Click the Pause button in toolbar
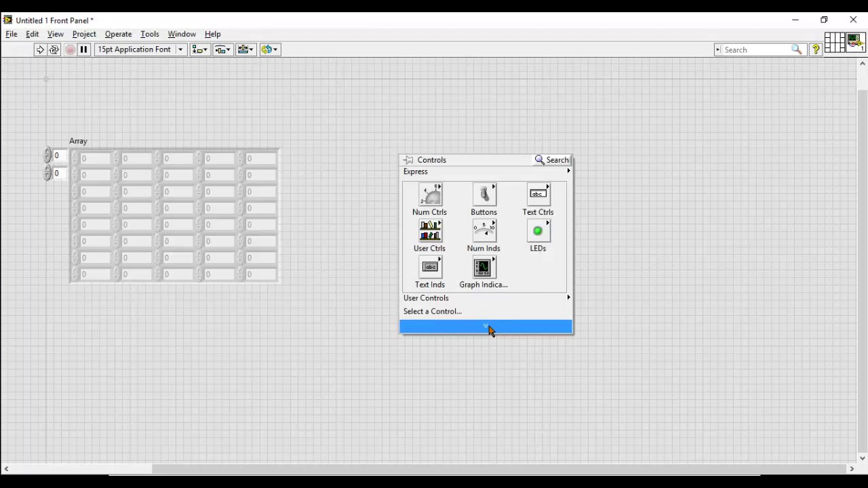Image resolution: width=868 pixels, height=488 pixels. pyautogui.click(x=84, y=49)
